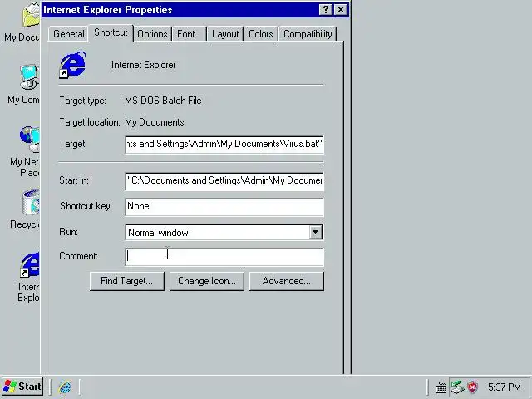Focus the Shortcut key field
532x399 pixels.
tap(224, 207)
